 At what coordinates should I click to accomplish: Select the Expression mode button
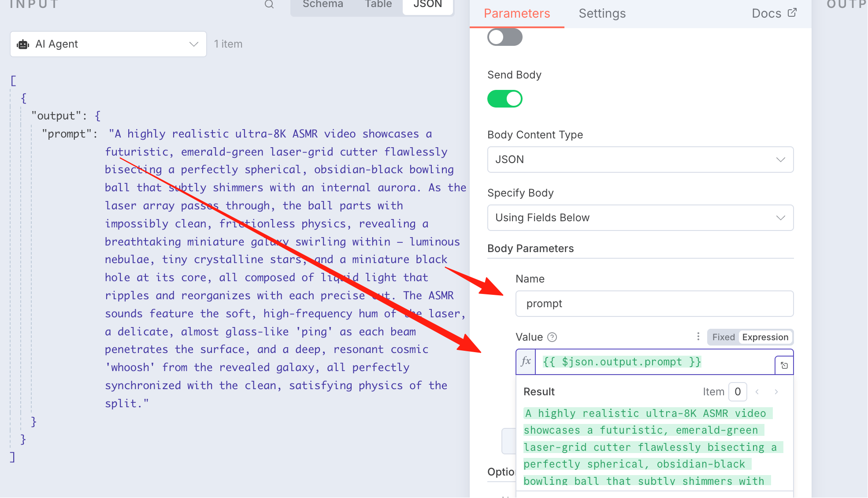(x=765, y=337)
